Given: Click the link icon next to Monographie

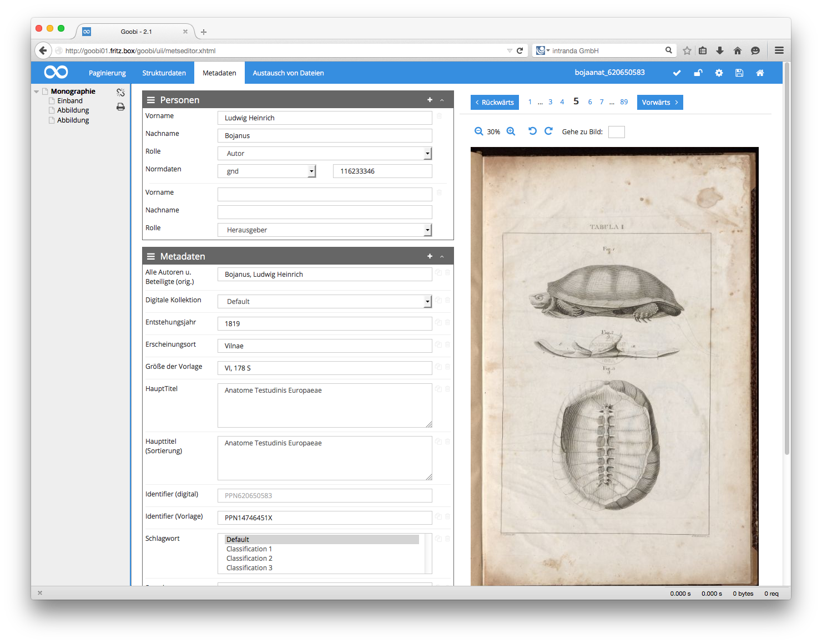Looking at the screenshot, I should [120, 92].
